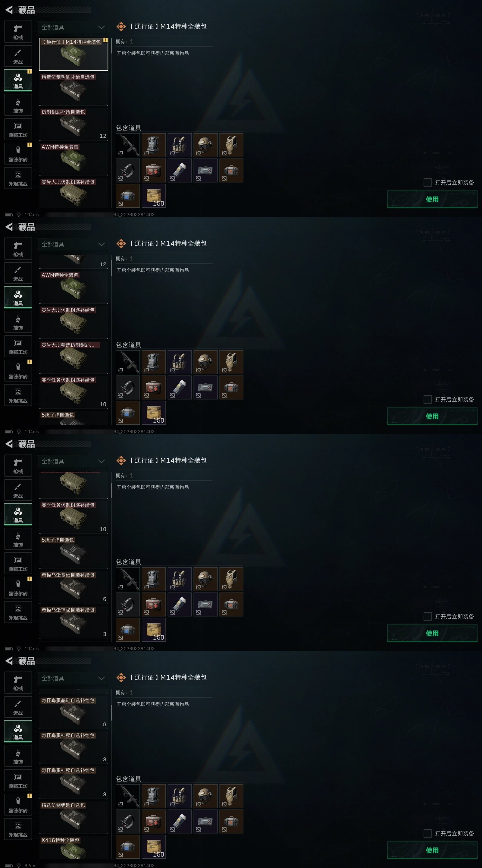Click 使用 button in screen with highlighted M14 thumbnail
Image resolution: width=482 pixels, height=868 pixels.
432,199
